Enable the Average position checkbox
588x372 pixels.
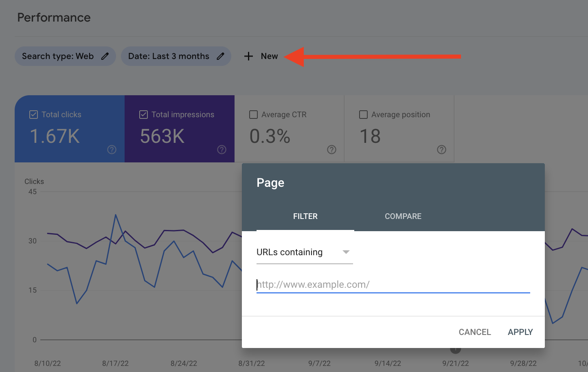coord(363,115)
